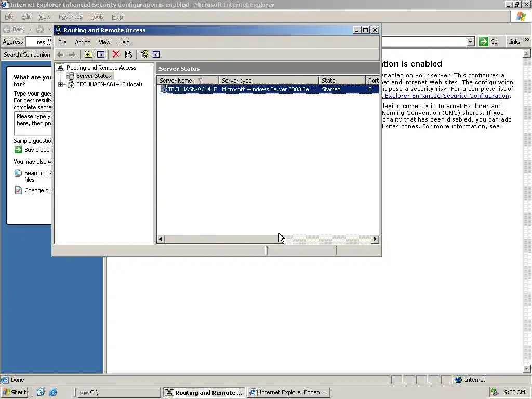Open the Tools menu in Internet Explorer
532x399 pixels.
point(97,17)
